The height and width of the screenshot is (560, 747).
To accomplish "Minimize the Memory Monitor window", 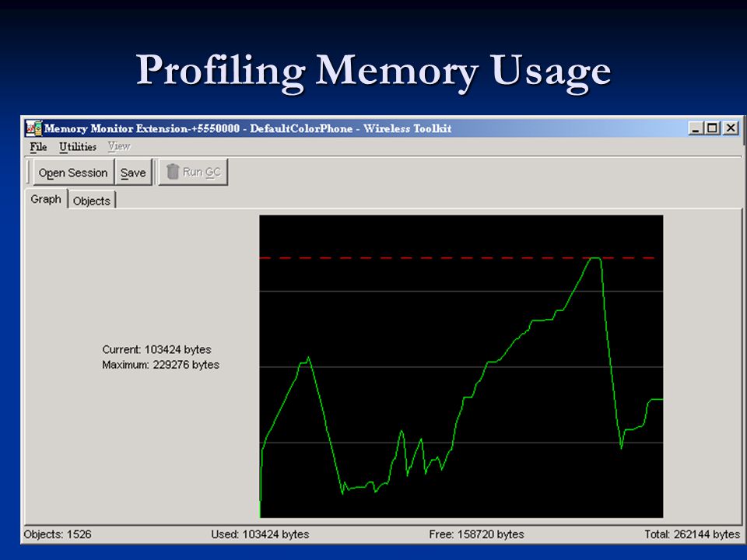I will click(696, 128).
